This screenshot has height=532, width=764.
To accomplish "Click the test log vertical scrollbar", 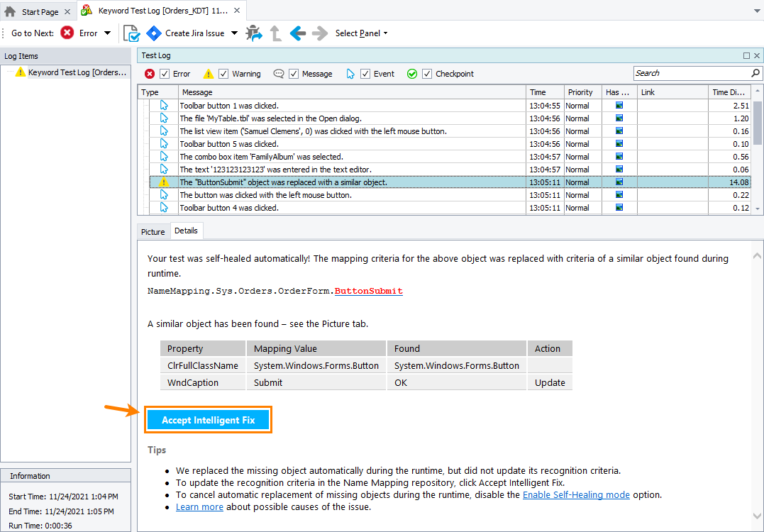I will [x=758, y=156].
